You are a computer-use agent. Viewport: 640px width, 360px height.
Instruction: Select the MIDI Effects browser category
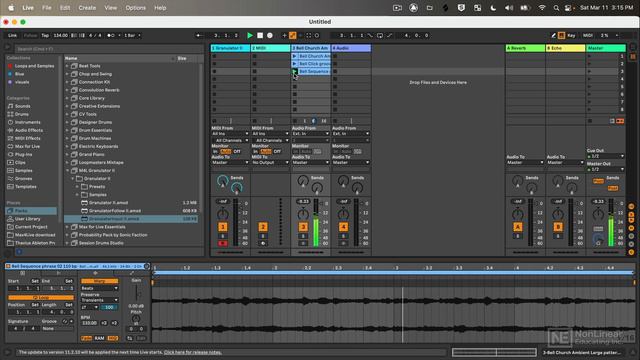click(x=27, y=138)
